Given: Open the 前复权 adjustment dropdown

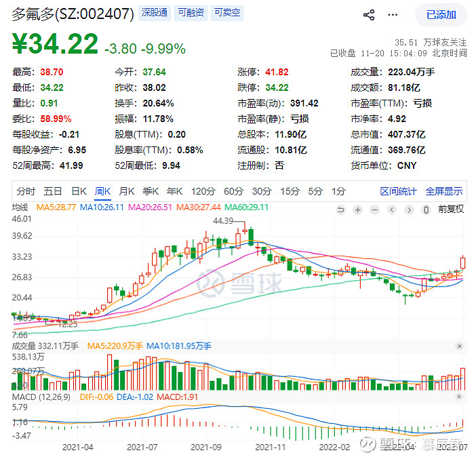Looking at the screenshot, I should [451, 209].
